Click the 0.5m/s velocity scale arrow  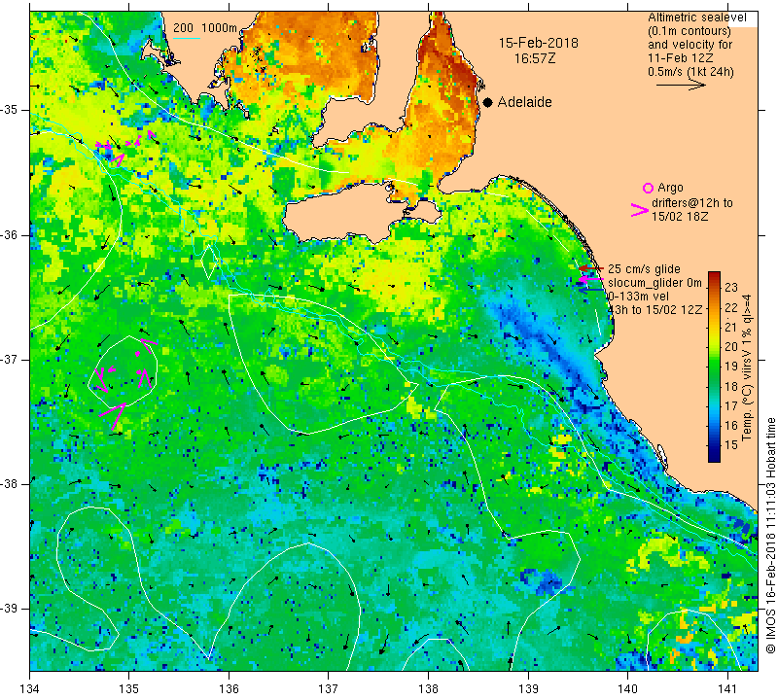(x=681, y=86)
